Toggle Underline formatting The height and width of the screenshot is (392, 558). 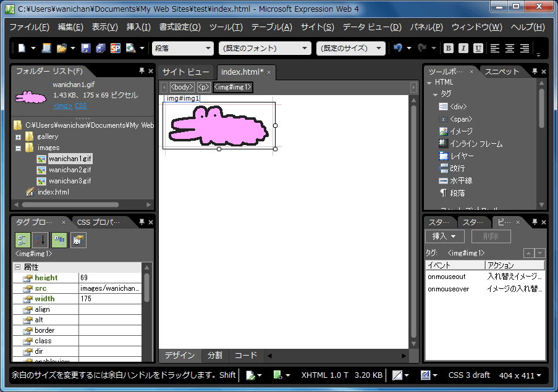[x=478, y=48]
